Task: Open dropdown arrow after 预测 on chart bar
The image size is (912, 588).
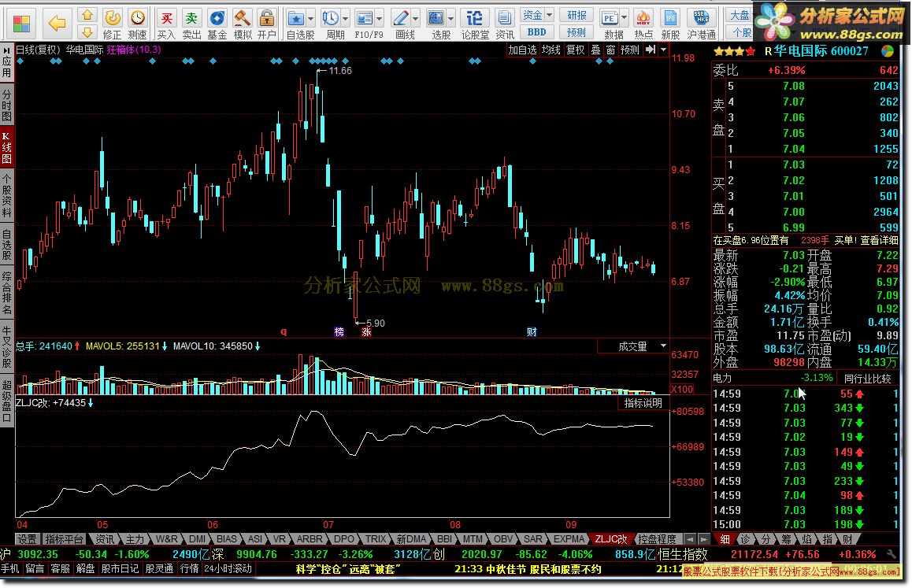Action: (664, 50)
